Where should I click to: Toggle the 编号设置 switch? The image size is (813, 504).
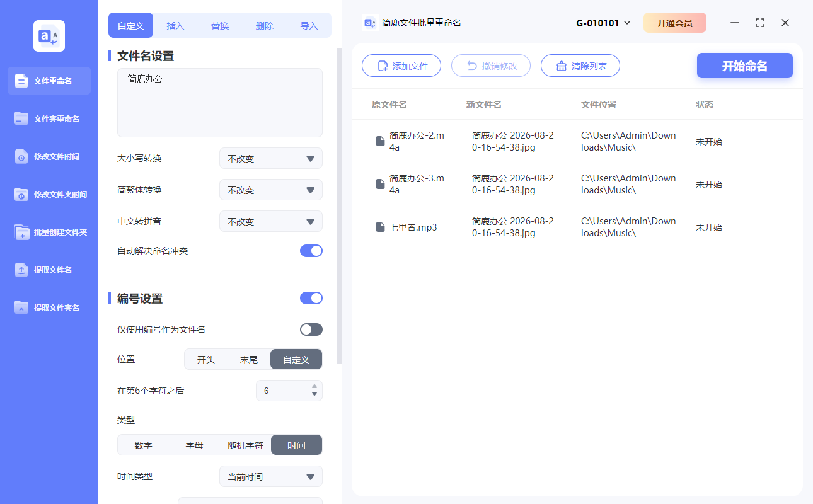click(x=311, y=298)
